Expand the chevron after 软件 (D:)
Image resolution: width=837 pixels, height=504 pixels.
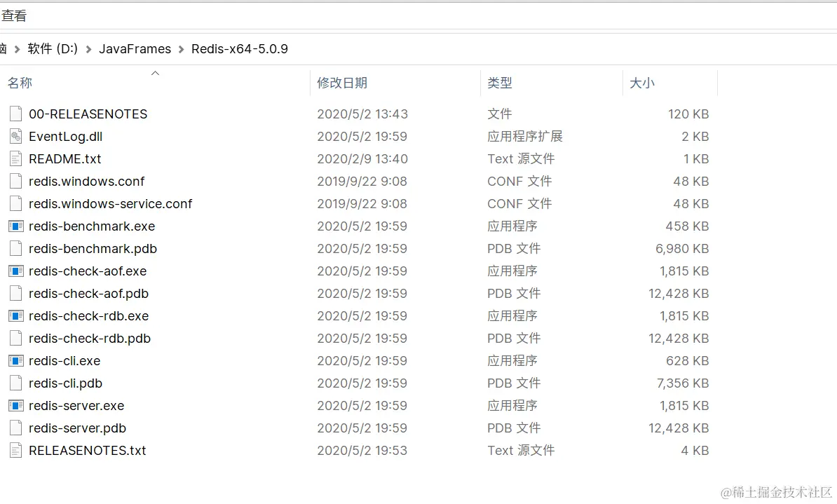click(88, 49)
